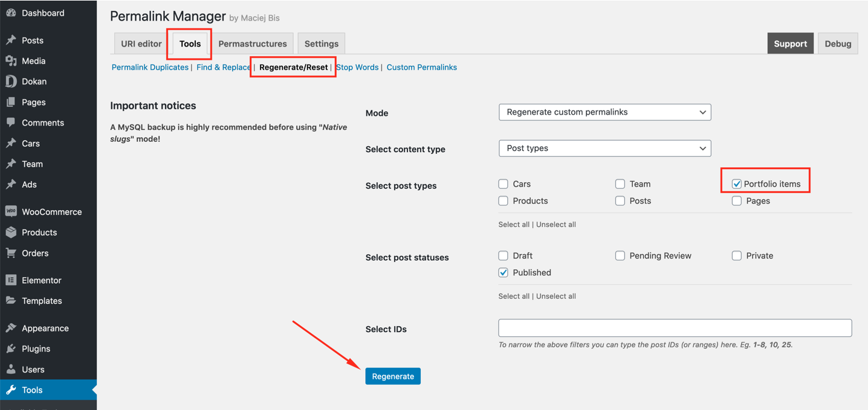Click the Plugins plug icon
Image resolution: width=868 pixels, height=410 pixels.
[11, 349]
